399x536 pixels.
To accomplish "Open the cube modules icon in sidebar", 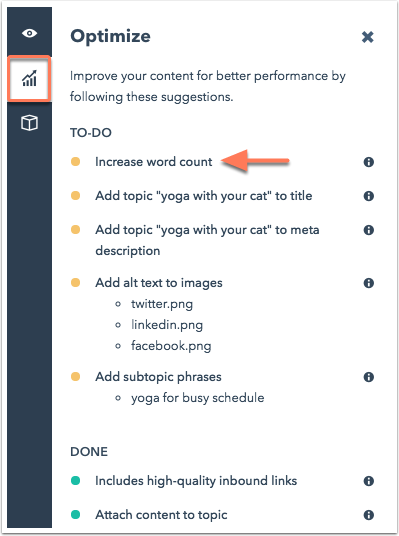I will click(x=29, y=123).
